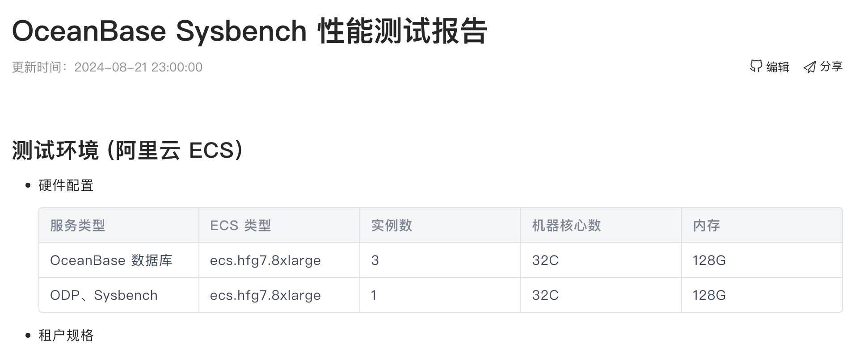Click the 分享 share button
This screenshot has width=868, height=344.
click(823, 67)
